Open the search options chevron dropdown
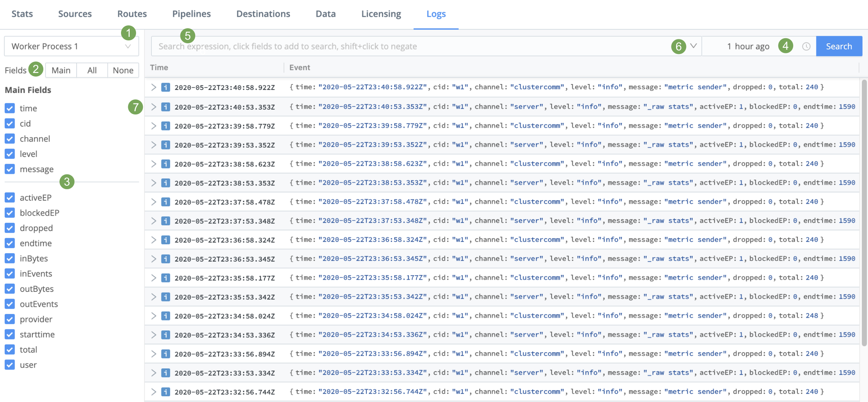868x402 pixels. point(694,46)
